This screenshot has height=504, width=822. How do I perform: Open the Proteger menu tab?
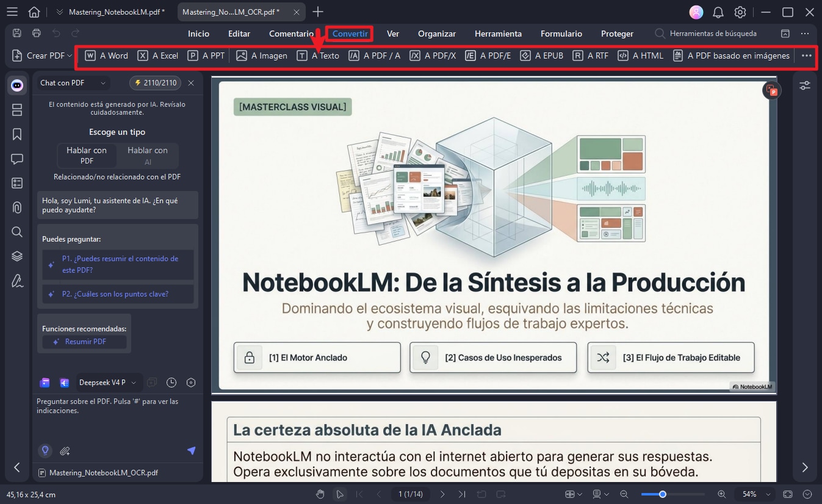pos(617,34)
